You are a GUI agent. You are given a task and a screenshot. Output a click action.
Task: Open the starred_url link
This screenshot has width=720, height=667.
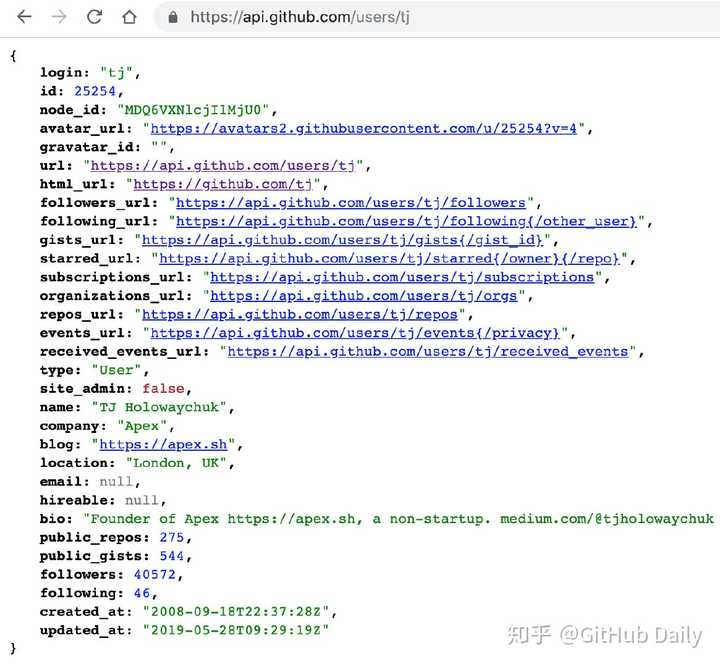(x=389, y=259)
